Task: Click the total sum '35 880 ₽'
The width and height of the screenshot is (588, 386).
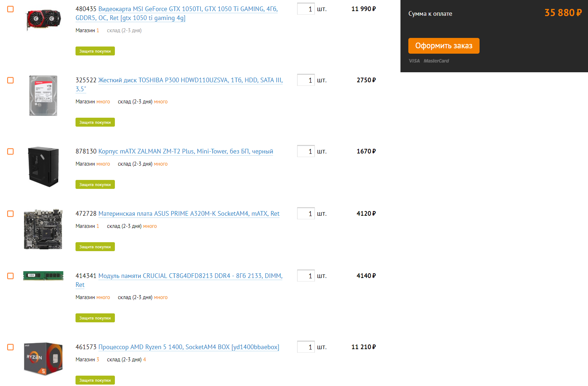Action: click(563, 13)
